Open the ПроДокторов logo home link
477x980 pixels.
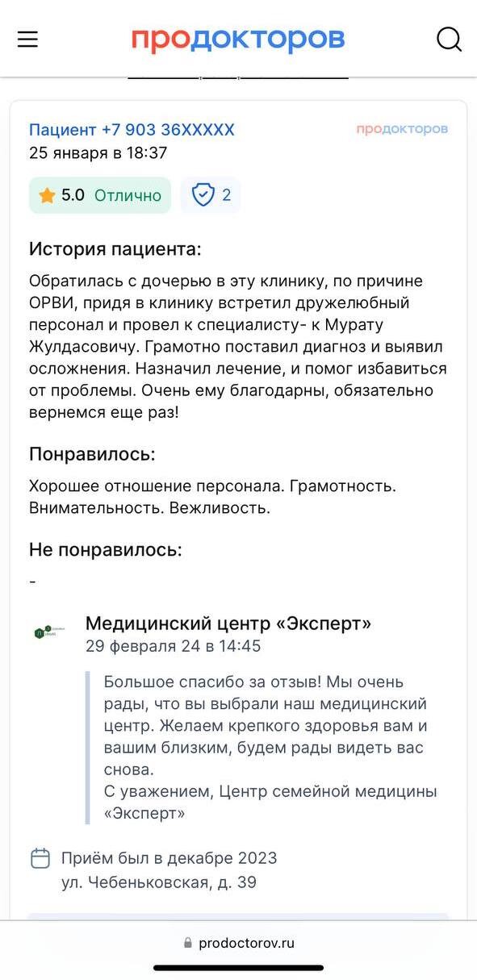click(x=238, y=39)
